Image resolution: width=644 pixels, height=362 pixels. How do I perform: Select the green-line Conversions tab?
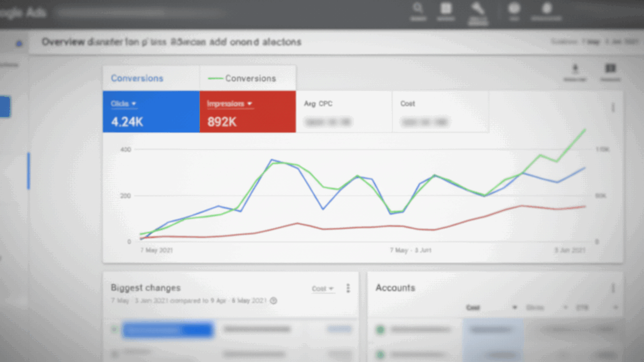(248, 79)
